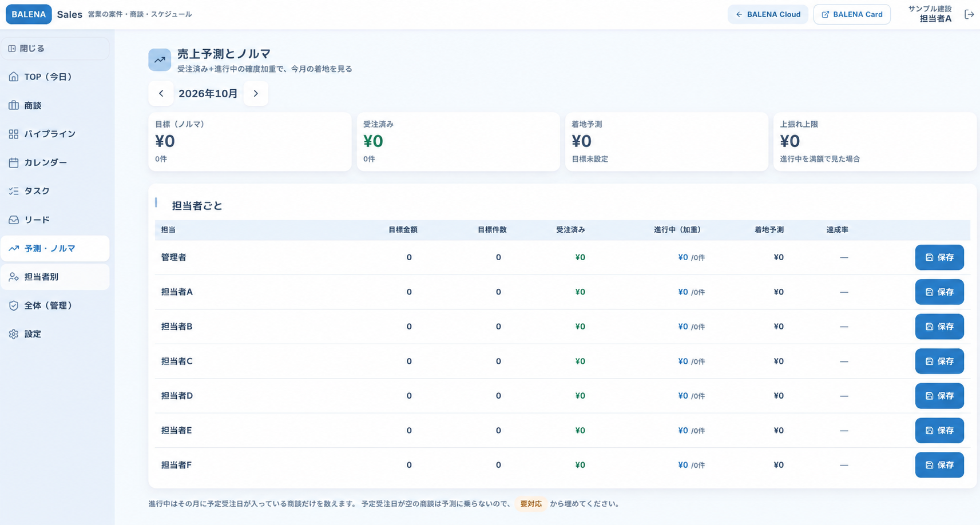Image resolution: width=980 pixels, height=525 pixels.
Task: Collapse the sidebar with 閉じる
Action: tap(55, 49)
